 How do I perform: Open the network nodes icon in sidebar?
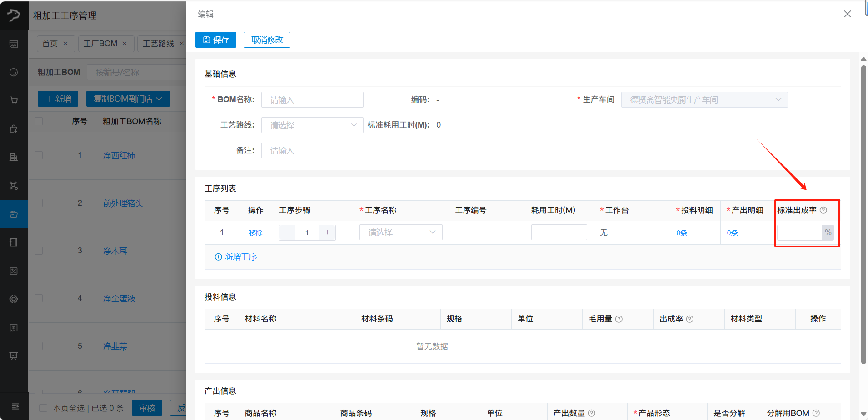tap(14, 185)
